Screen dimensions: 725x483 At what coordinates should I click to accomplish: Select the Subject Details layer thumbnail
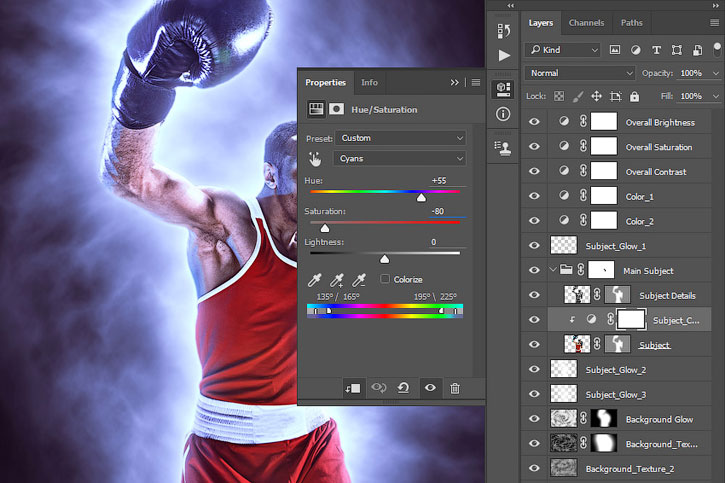tap(577, 295)
